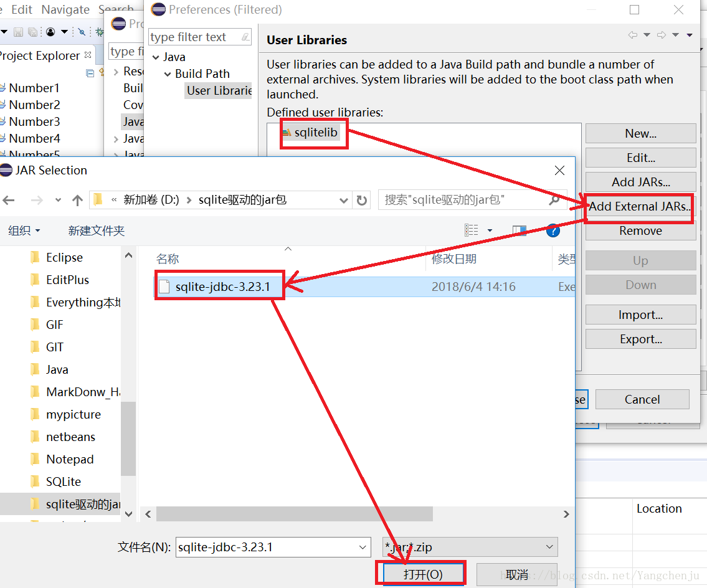This screenshot has width=707, height=588.
Task: Click horizontal scrollbar left arrow
Action: point(148,514)
